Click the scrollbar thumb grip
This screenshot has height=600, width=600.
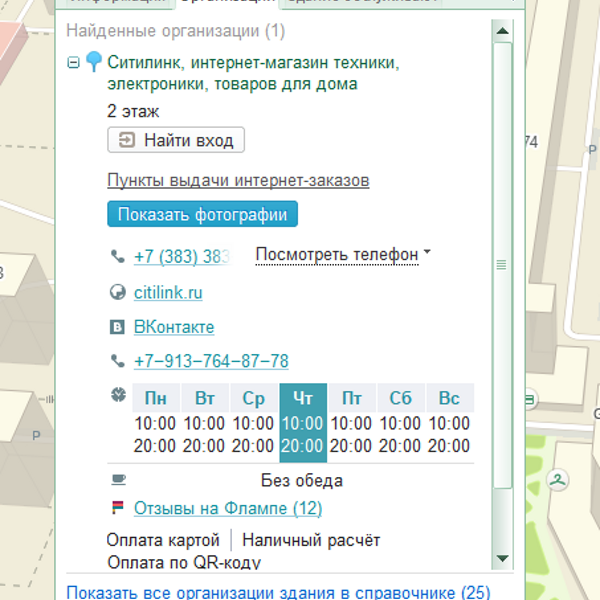pyautogui.click(x=502, y=264)
